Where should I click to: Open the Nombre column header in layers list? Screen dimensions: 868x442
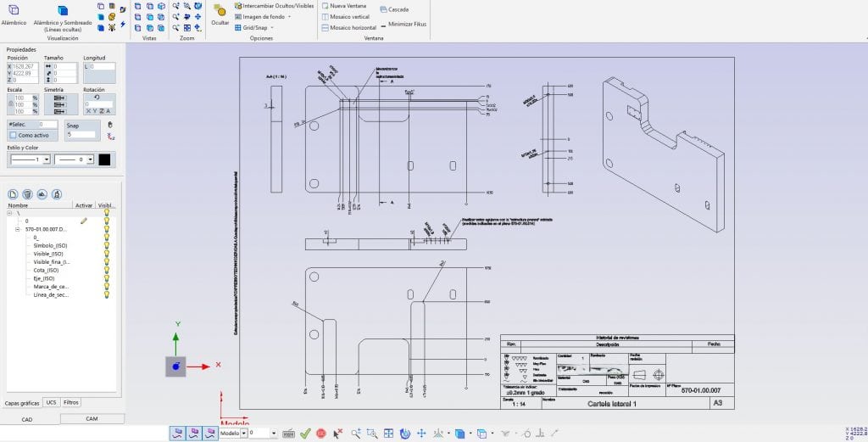tap(39, 205)
